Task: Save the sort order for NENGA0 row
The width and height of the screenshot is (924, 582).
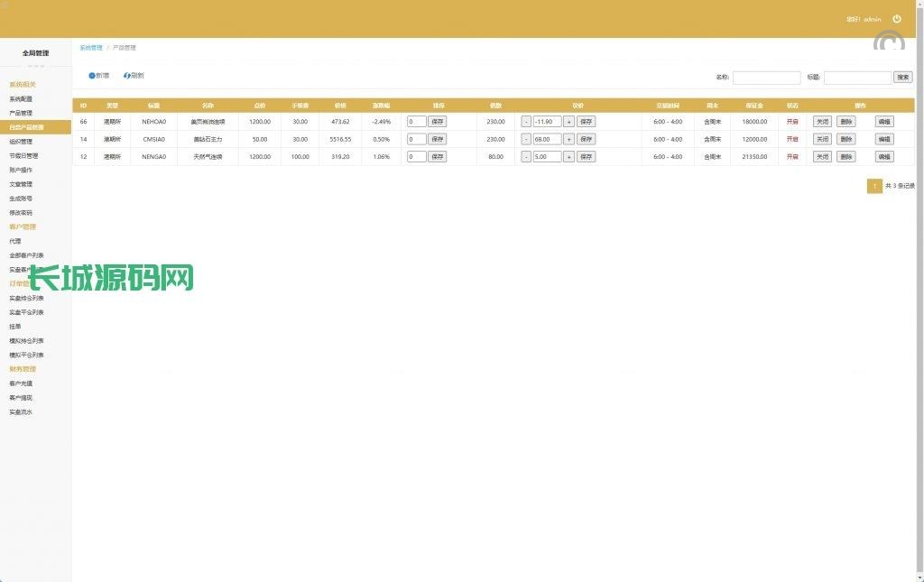Action: pos(437,157)
